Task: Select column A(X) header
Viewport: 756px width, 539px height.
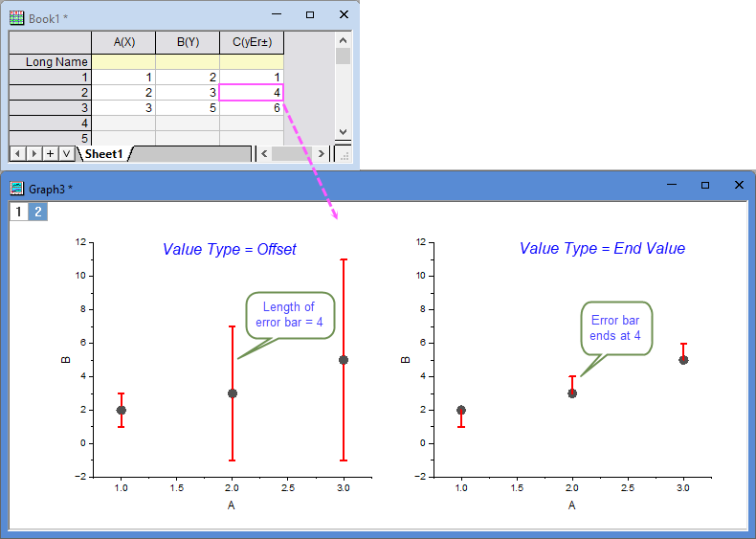Action: click(122, 42)
